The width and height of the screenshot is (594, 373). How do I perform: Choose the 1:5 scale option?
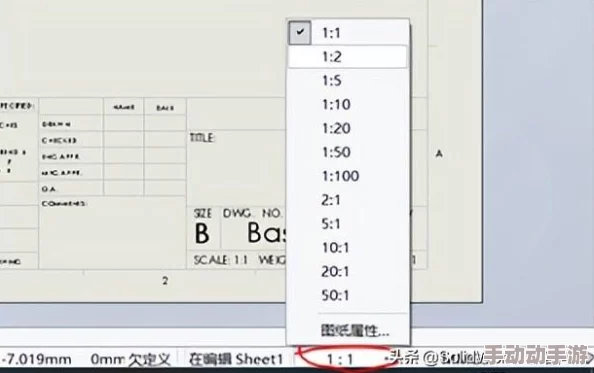pos(348,81)
